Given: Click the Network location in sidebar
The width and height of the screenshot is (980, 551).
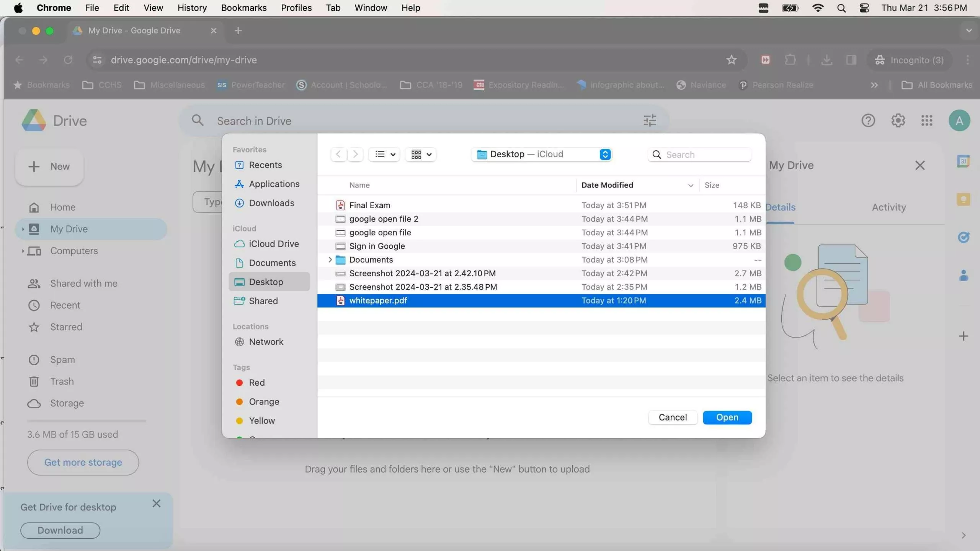Looking at the screenshot, I should (266, 342).
